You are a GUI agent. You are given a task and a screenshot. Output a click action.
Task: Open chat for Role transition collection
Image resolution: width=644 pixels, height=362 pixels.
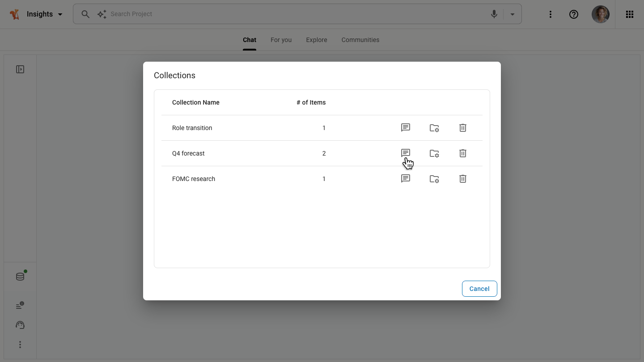pyautogui.click(x=406, y=128)
